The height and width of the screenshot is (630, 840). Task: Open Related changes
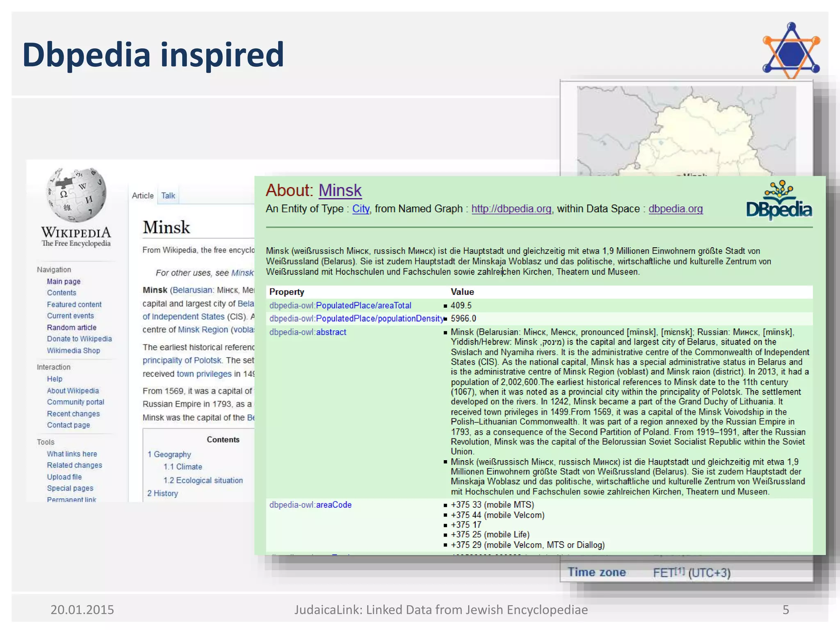click(x=75, y=465)
